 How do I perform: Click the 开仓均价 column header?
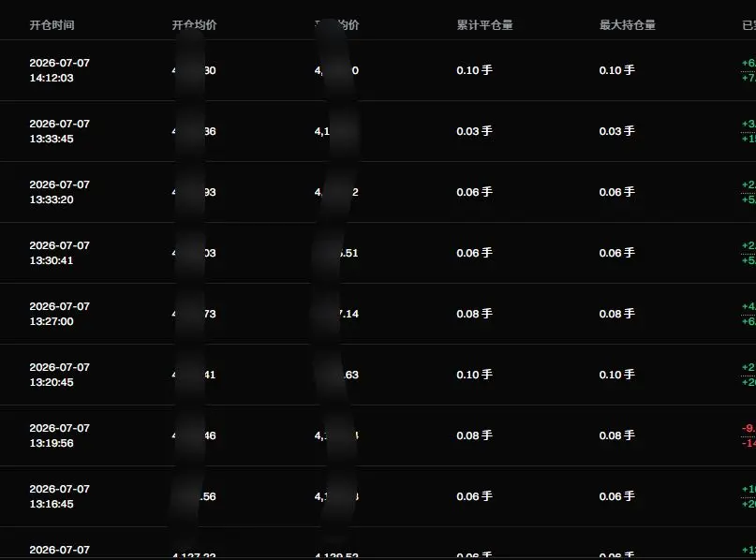click(194, 25)
